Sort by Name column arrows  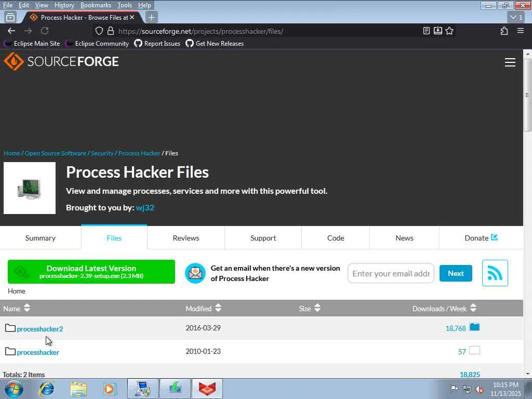click(27, 308)
